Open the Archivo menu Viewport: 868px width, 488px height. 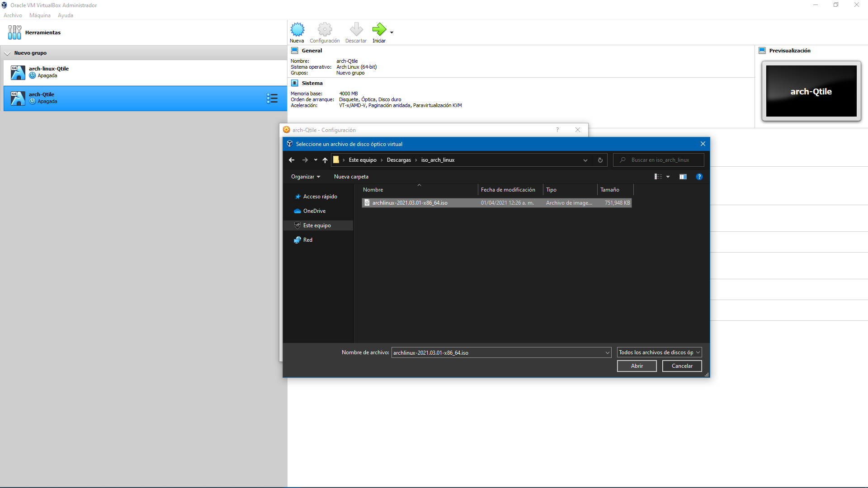point(13,15)
